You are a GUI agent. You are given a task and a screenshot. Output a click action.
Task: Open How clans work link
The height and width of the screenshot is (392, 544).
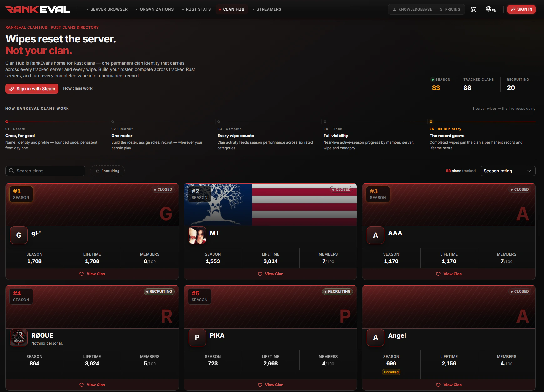78,88
